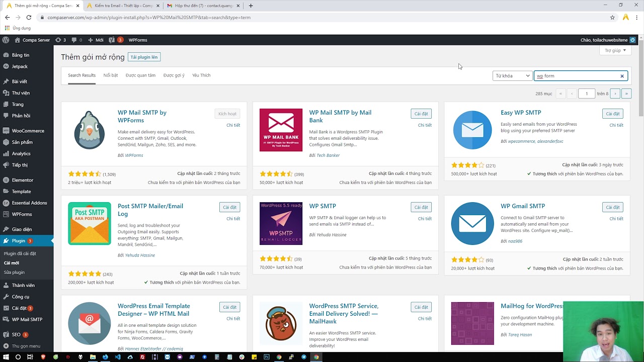Select the Search Results tab
Image resolution: width=644 pixels, height=362 pixels.
[x=82, y=75]
